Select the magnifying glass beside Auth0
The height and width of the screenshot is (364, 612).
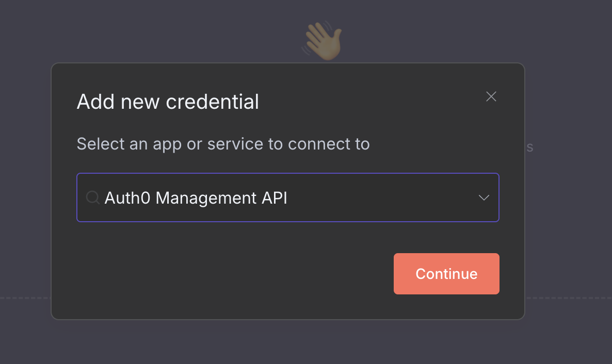[93, 197]
